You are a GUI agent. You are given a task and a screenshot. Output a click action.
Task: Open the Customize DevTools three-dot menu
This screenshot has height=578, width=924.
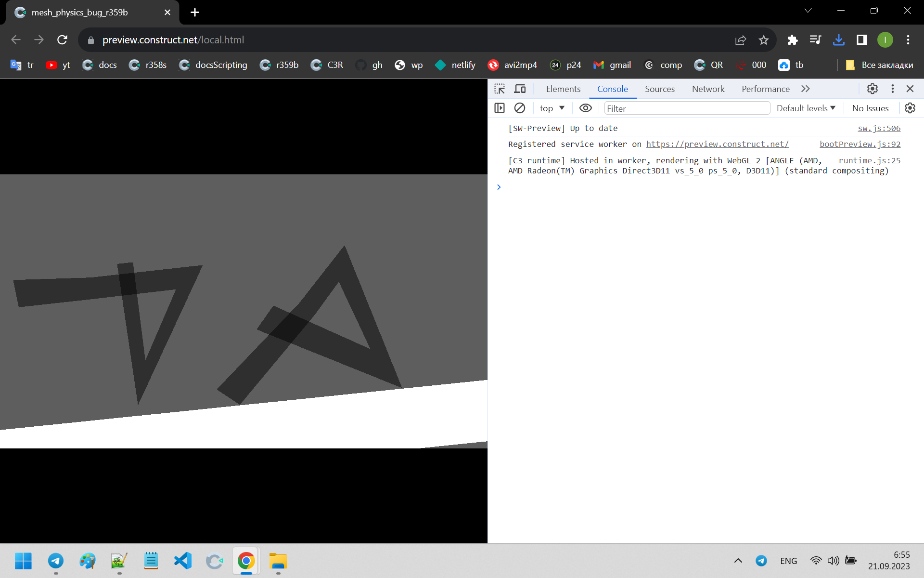coord(892,89)
